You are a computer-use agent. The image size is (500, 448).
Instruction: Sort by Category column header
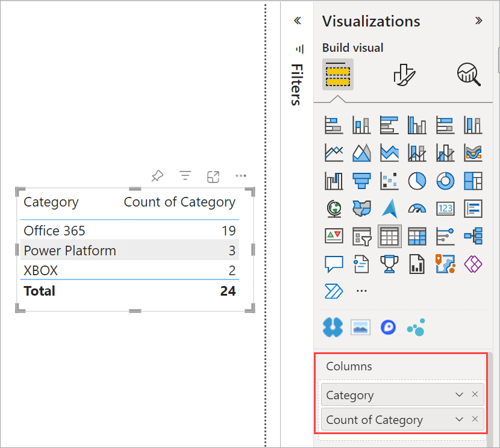click(51, 202)
